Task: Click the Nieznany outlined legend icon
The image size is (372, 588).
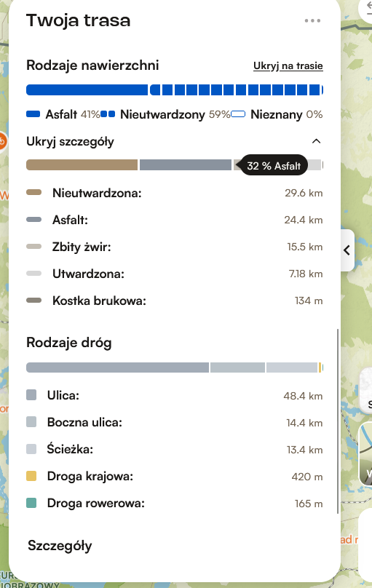Action: [238, 114]
